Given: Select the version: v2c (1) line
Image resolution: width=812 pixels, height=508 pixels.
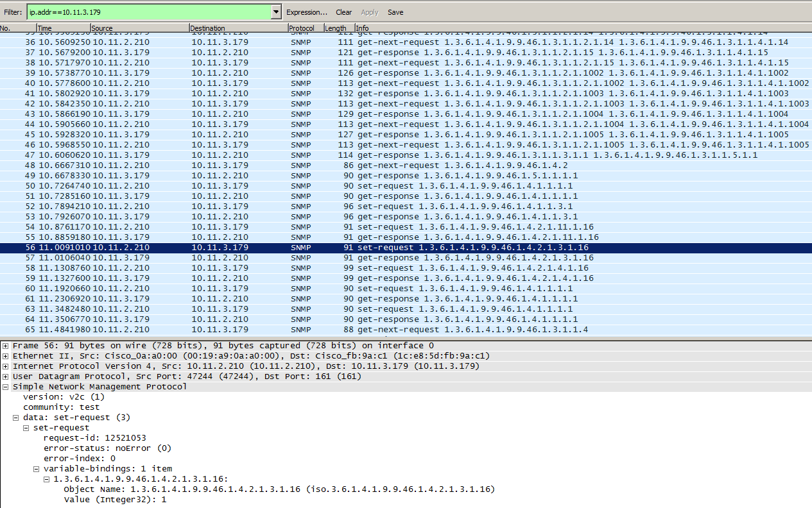Looking at the screenshot, I should point(64,397).
